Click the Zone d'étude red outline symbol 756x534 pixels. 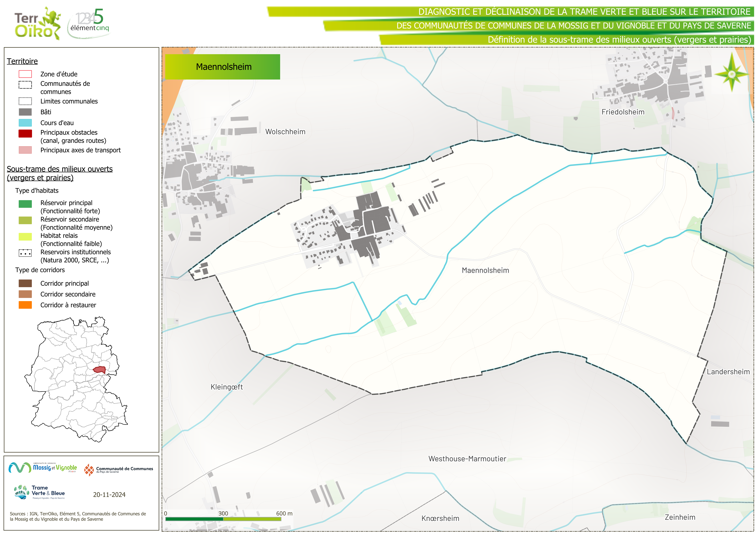[x=25, y=74]
